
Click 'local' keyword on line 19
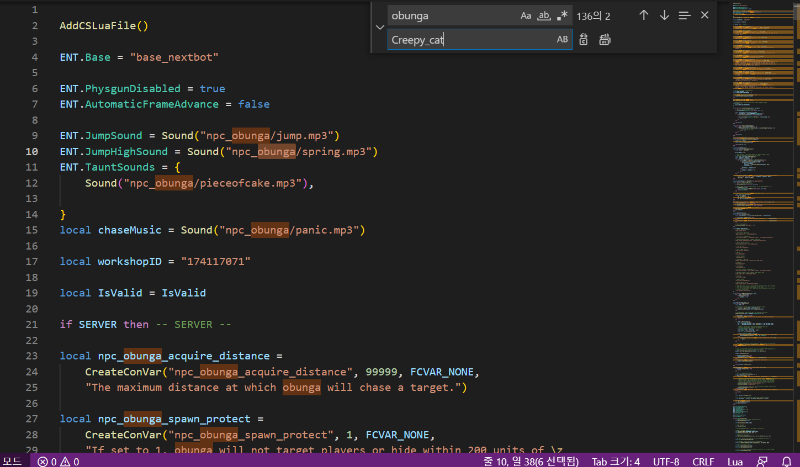75,293
